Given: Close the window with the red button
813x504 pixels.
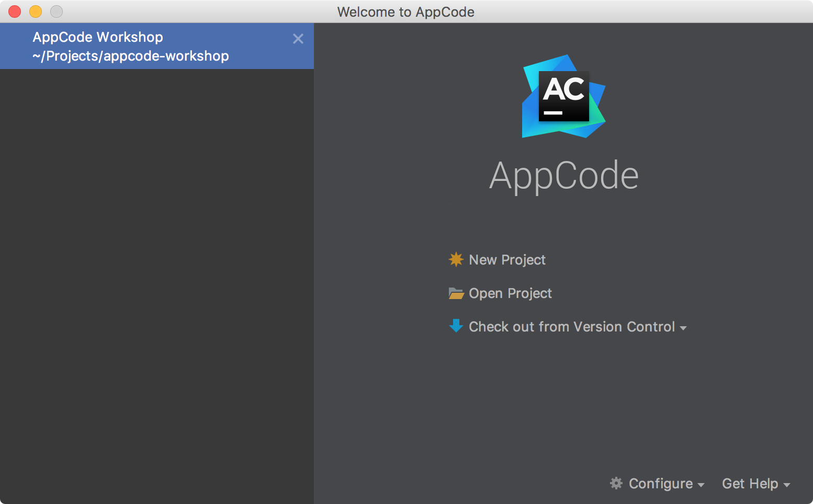Looking at the screenshot, I should [15, 12].
